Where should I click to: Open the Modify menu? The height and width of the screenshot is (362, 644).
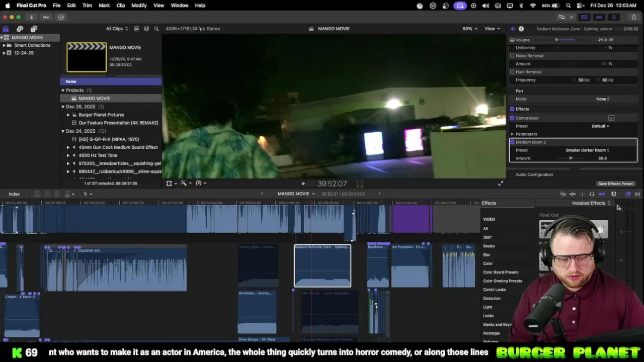[x=139, y=6]
